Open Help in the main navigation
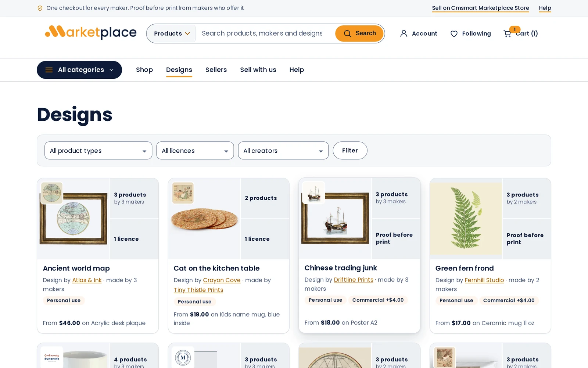This screenshot has width=588, height=368. pos(297,70)
